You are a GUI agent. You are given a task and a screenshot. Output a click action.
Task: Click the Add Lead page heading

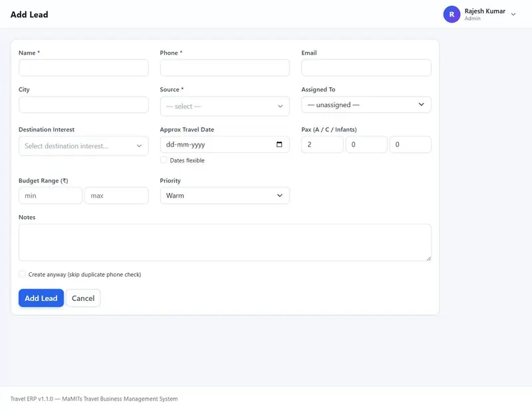[29, 15]
